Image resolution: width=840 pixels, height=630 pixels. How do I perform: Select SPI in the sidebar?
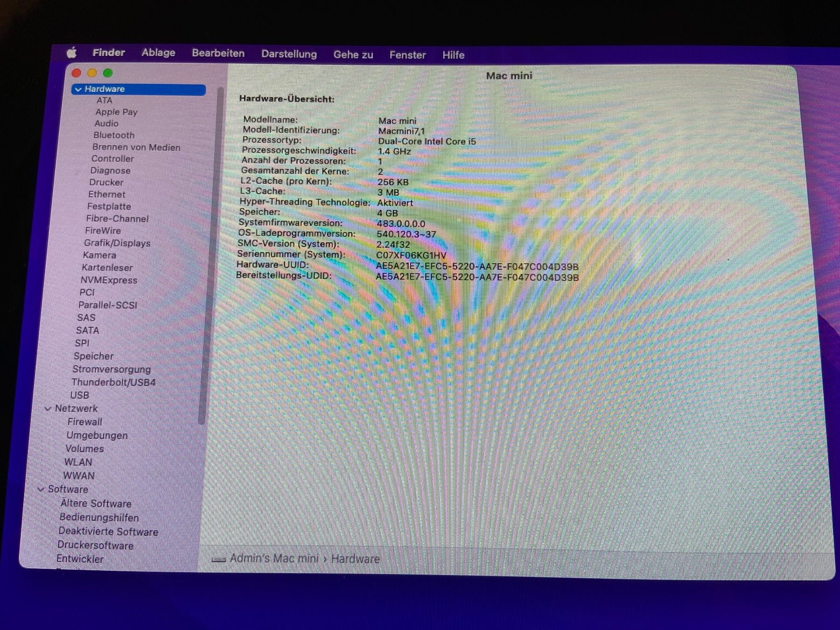click(82, 343)
